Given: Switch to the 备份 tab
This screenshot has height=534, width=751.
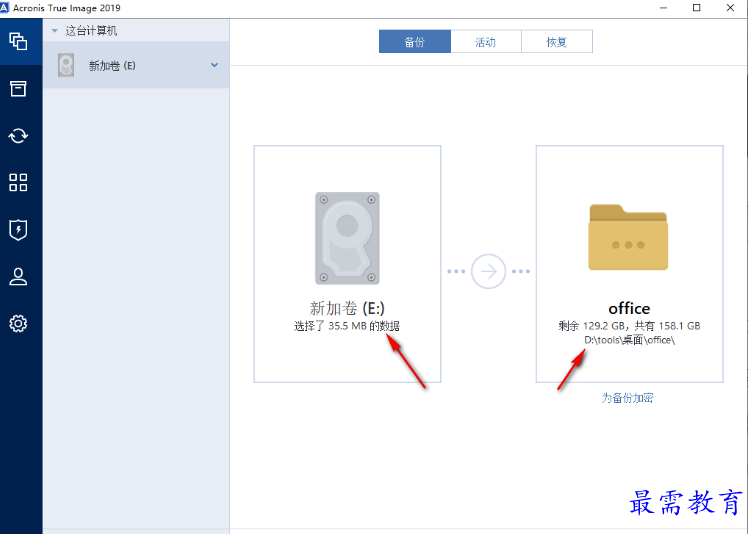Looking at the screenshot, I should pos(415,42).
